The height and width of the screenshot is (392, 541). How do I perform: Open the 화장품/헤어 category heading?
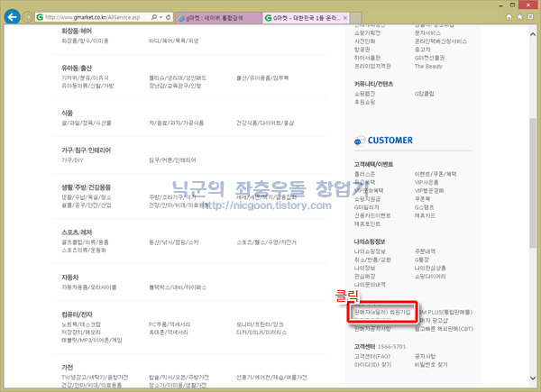click(x=77, y=31)
